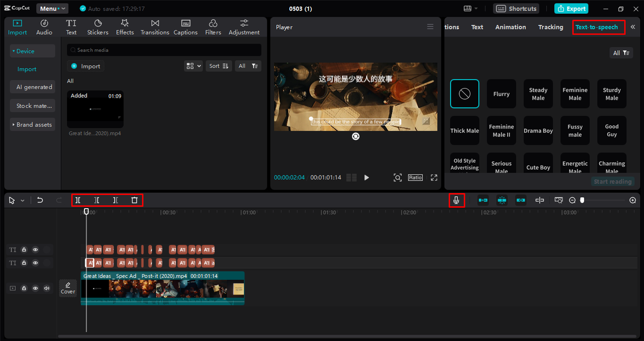Image resolution: width=644 pixels, height=341 pixels.
Task: Hide the video track with eye icon
Action: (x=35, y=288)
